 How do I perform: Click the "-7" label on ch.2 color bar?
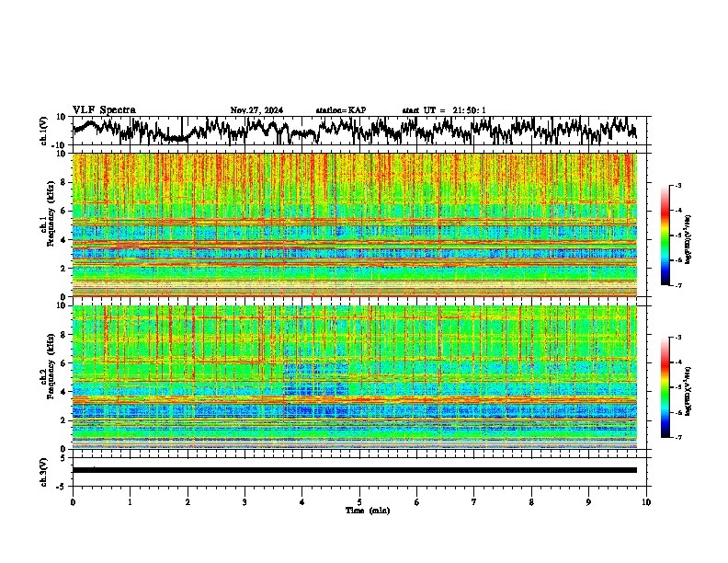tap(678, 437)
